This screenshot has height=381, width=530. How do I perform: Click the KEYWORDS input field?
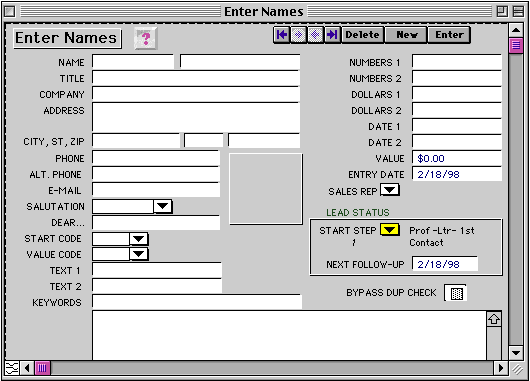pos(197,302)
